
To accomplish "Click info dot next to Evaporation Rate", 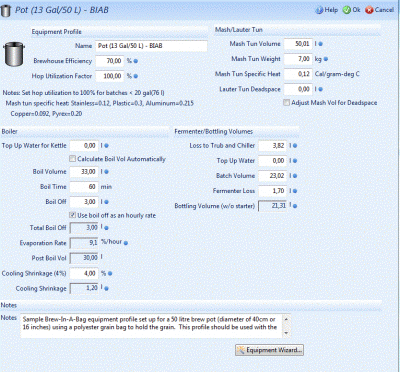I will [x=126, y=243].
